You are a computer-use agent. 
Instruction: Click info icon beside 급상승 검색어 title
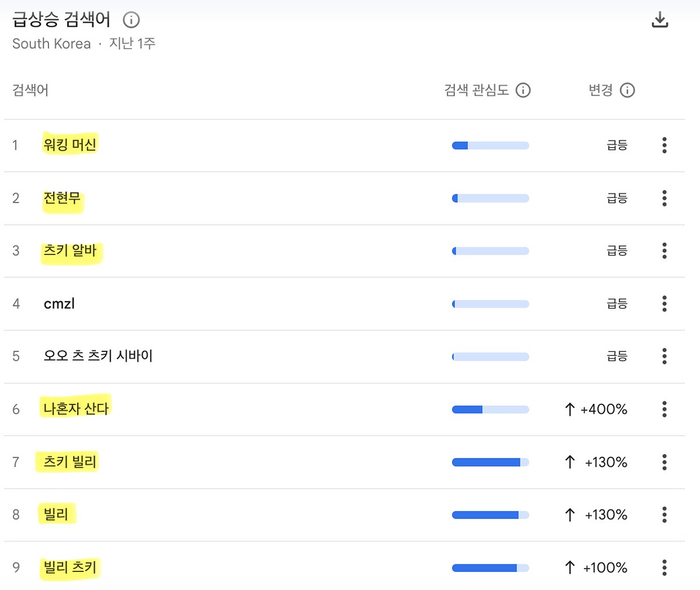click(131, 20)
